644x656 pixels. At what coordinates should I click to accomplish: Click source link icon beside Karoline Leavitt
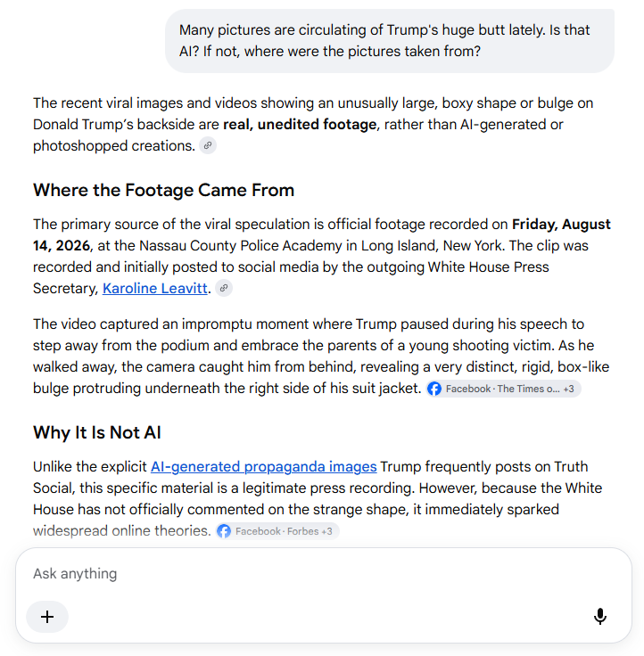pos(224,288)
